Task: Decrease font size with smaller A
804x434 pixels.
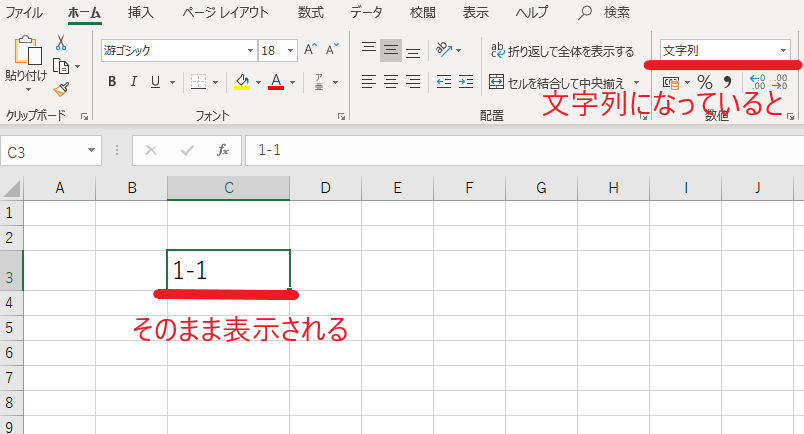Action: click(x=332, y=50)
